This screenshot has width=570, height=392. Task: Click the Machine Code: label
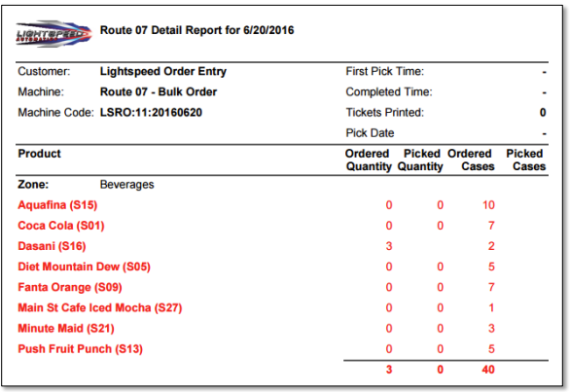pos(56,113)
